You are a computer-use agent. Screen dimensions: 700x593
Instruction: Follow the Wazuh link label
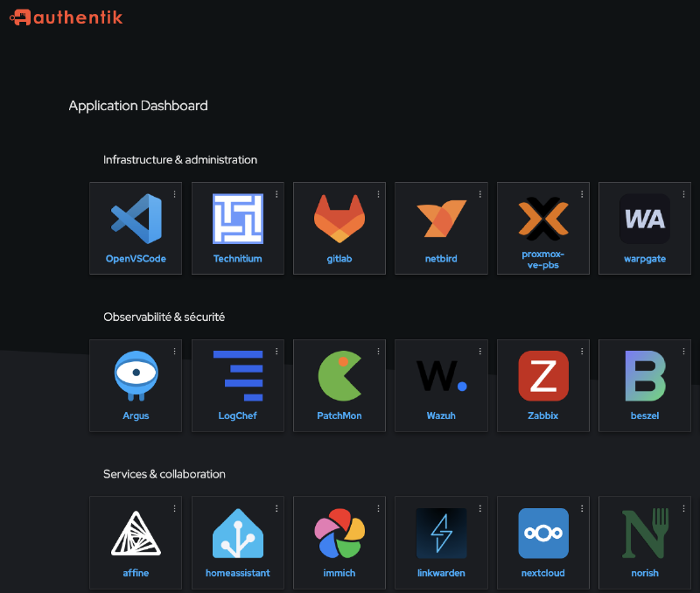[441, 415]
